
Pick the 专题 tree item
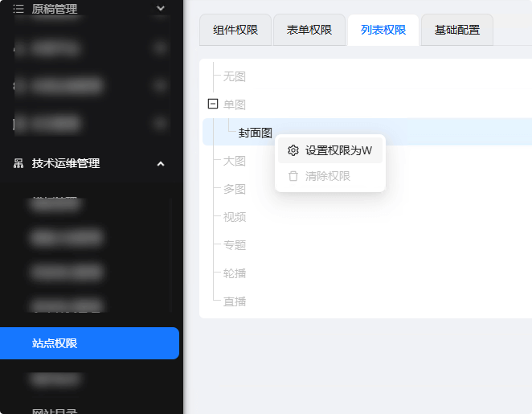(x=234, y=245)
